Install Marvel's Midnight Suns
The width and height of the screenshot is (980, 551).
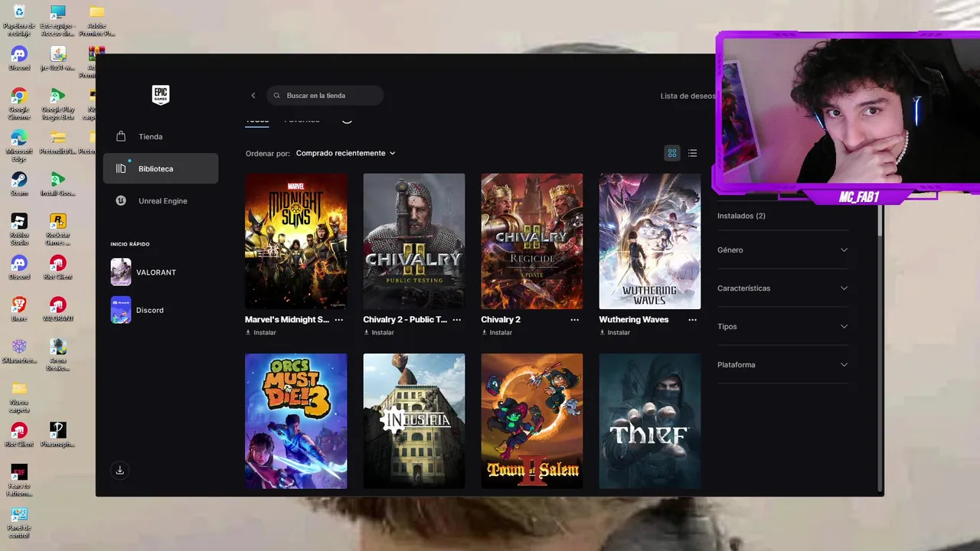(x=261, y=332)
